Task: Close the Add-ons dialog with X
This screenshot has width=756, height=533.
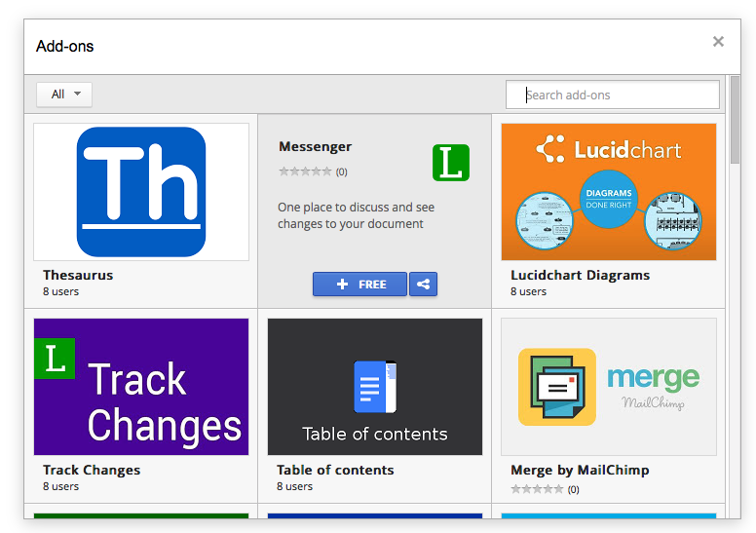Action: click(x=718, y=42)
